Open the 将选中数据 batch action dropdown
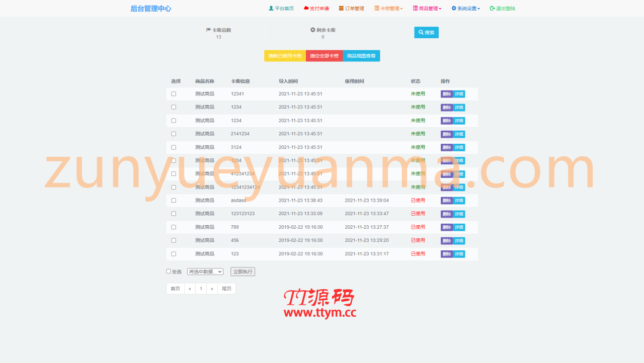The height and width of the screenshot is (363, 644). [x=205, y=271]
